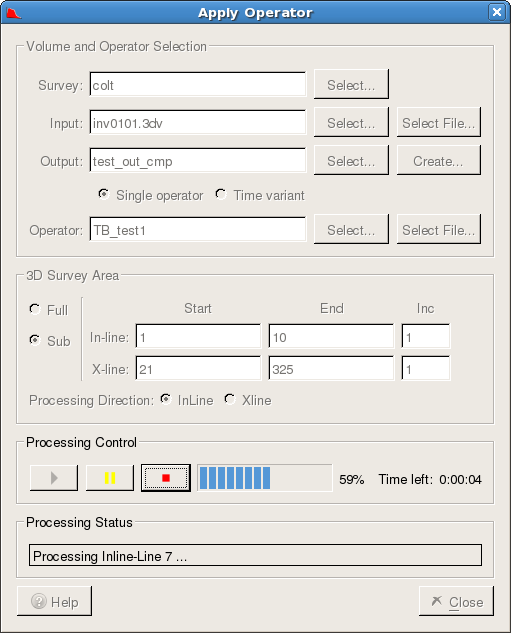The height and width of the screenshot is (633, 511).
Task: Click the Input field showing inv0101.3dv
Action: 198,122
